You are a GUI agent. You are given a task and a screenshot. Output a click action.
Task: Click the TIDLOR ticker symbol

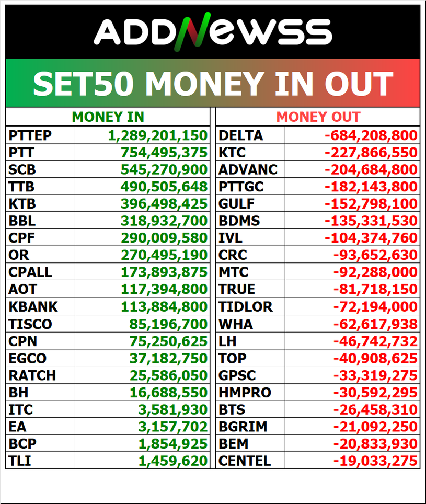[246, 306]
